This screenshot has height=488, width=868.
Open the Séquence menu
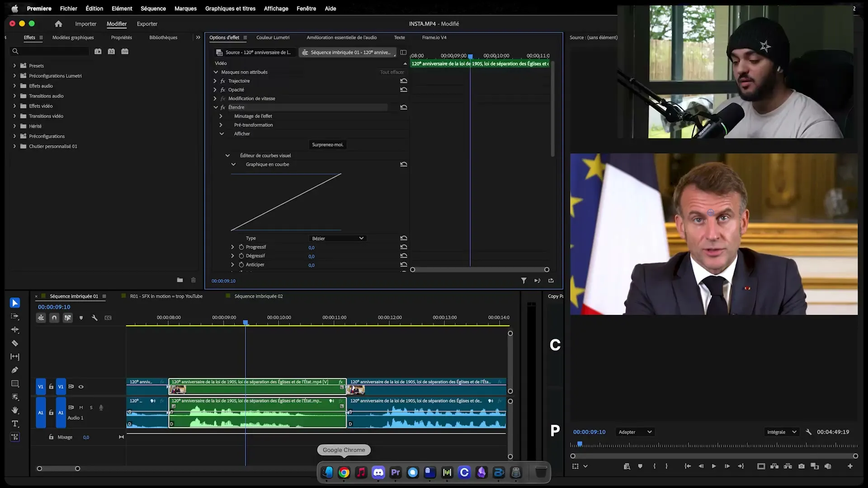pyautogui.click(x=153, y=9)
